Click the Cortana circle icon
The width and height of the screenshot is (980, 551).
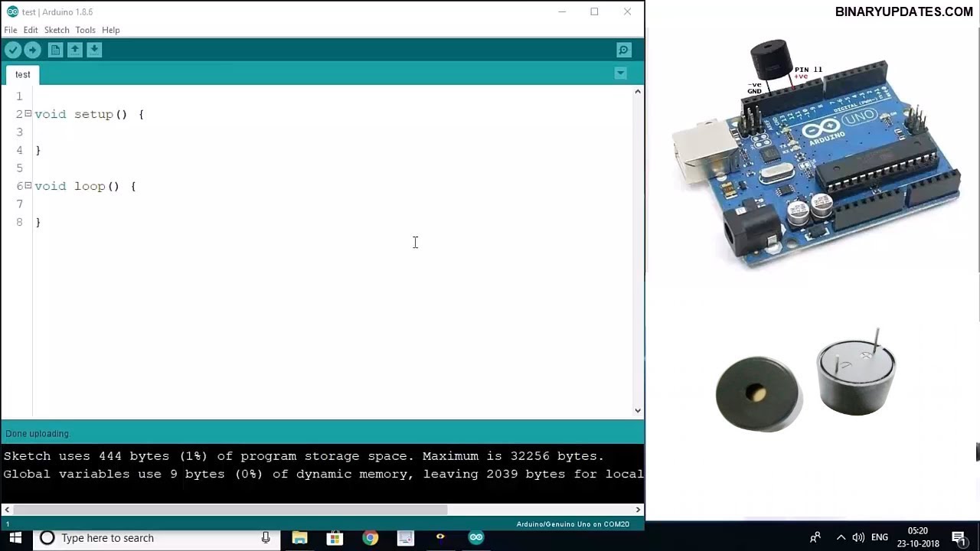coord(47,538)
